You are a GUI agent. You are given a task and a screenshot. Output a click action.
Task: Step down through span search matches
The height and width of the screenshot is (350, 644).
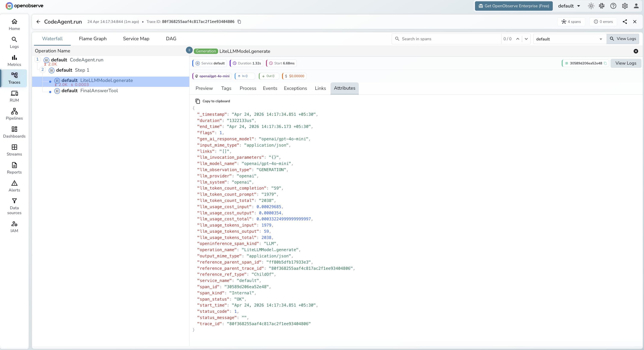(526, 39)
